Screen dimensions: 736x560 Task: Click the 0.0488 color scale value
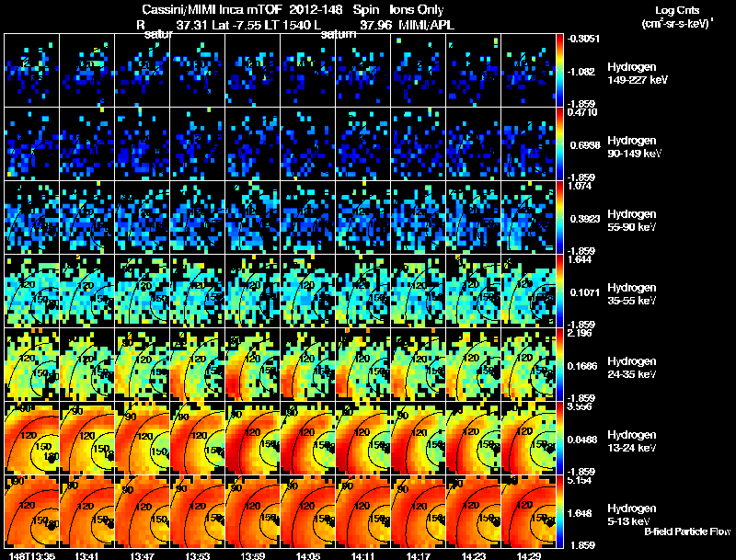tap(582, 440)
